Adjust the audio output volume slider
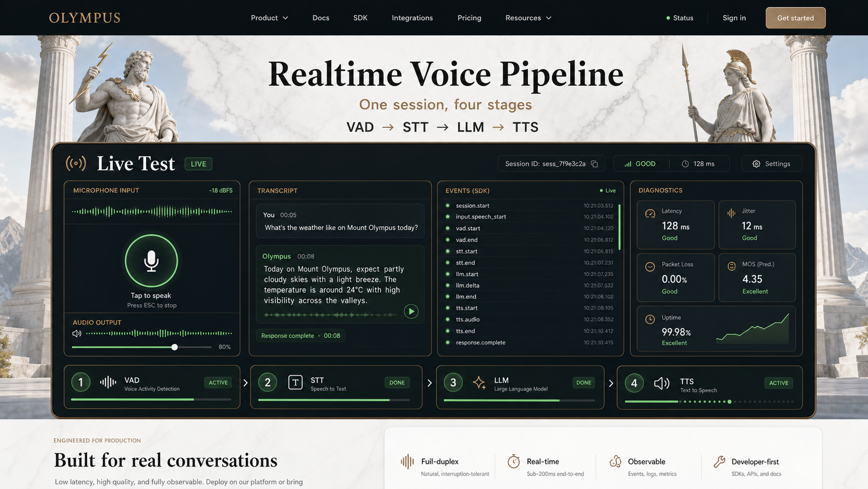 point(141,347)
